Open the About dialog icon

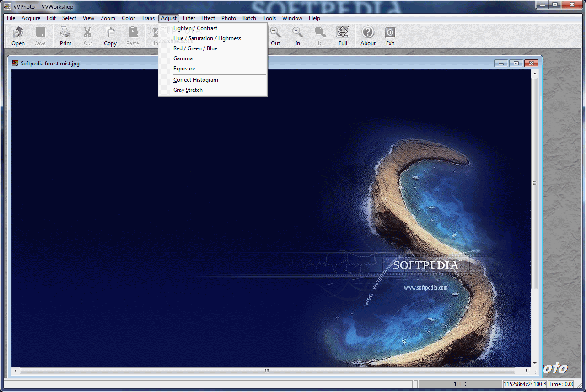(368, 36)
